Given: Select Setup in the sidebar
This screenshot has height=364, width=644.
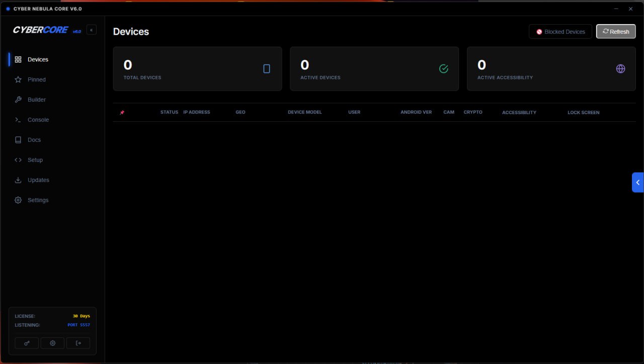Looking at the screenshot, I should point(52,160).
